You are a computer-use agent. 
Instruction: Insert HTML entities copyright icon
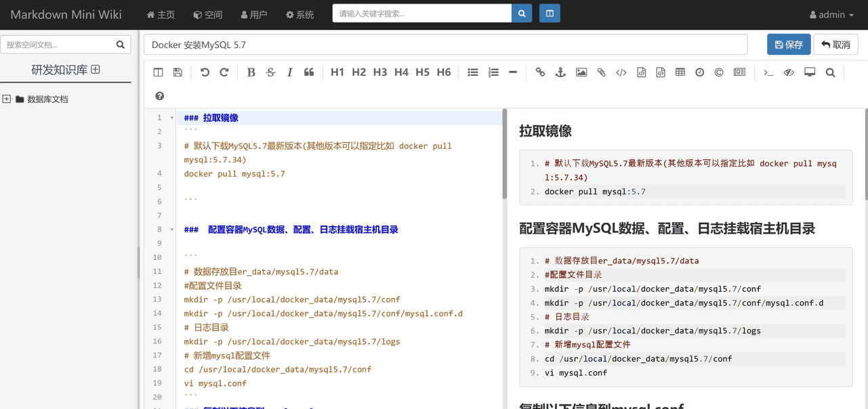tap(719, 72)
